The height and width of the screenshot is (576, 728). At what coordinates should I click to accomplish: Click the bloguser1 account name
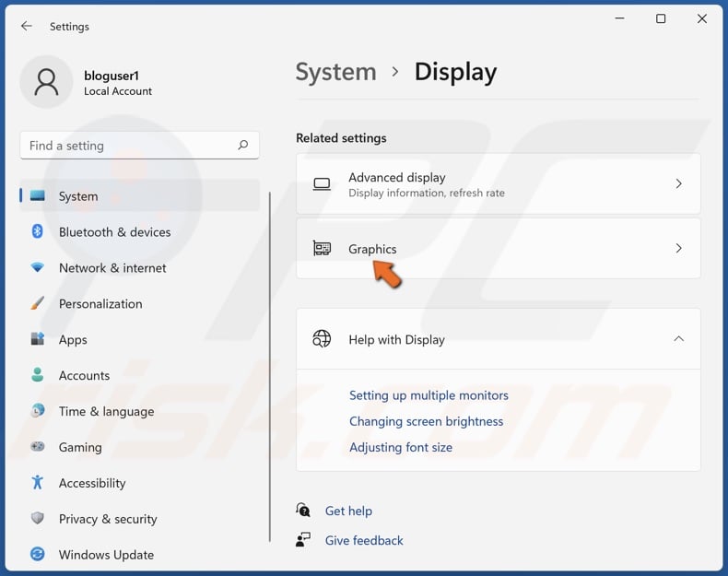(x=112, y=76)
